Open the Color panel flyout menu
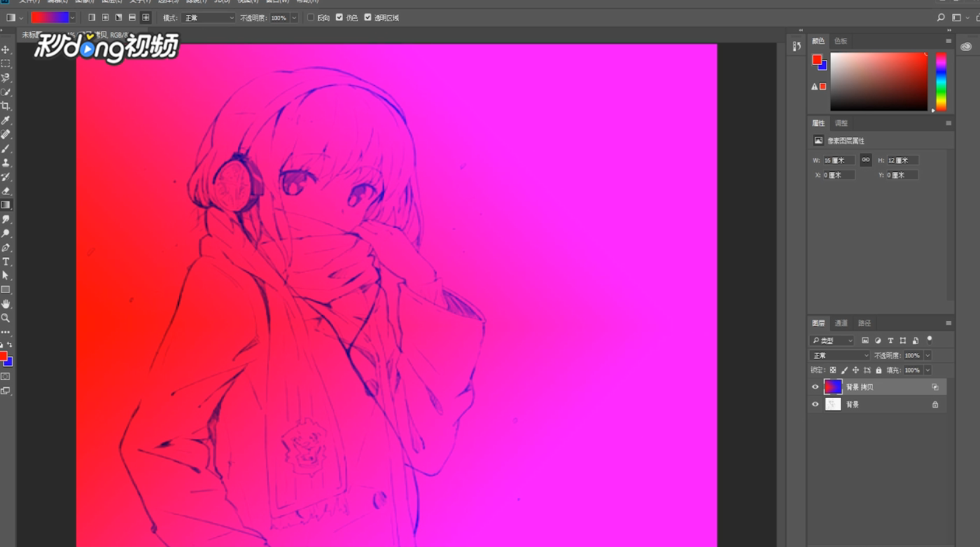The width and height of the screenshot is (980, 547). [x=948, y=41]
